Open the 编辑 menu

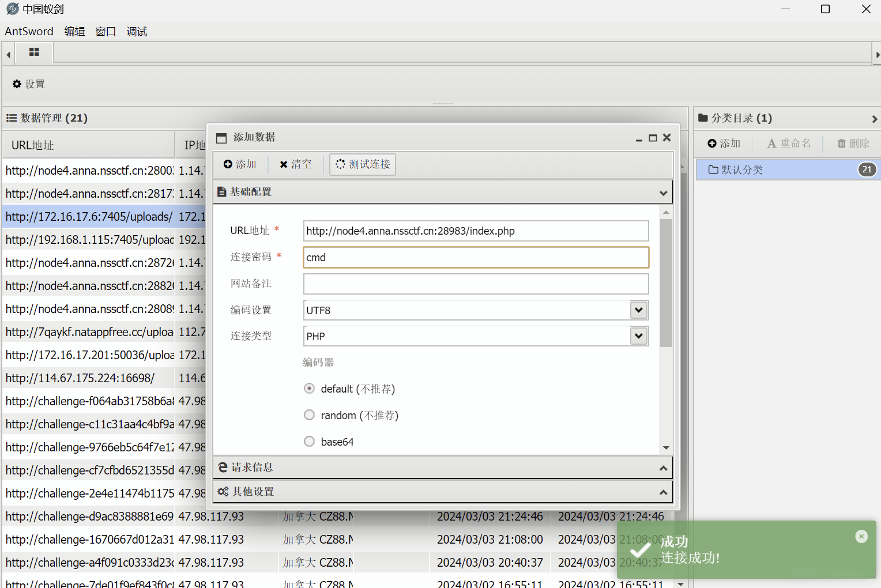click(x=74, y=32)
